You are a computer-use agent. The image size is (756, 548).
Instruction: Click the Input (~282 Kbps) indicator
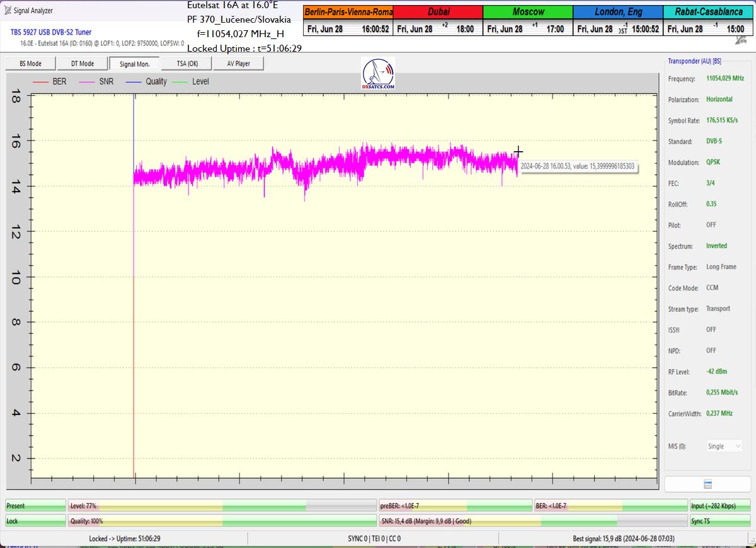point(719,506)
